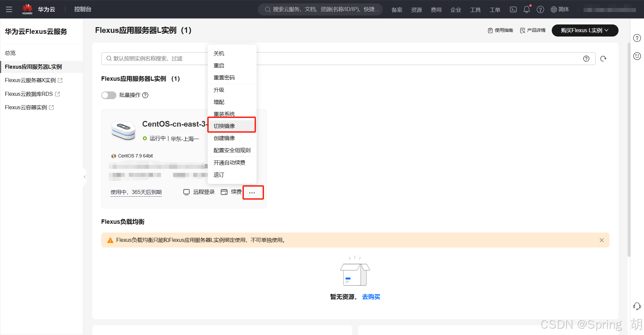Open 工单 top menu
This screenshot has width=644, height=335.
coord(495,10)
